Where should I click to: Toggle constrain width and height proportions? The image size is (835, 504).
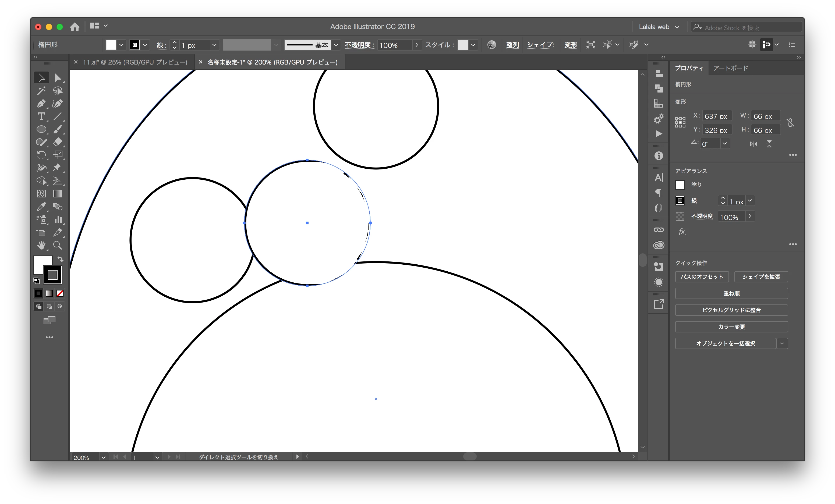click(x=791, y=123)
